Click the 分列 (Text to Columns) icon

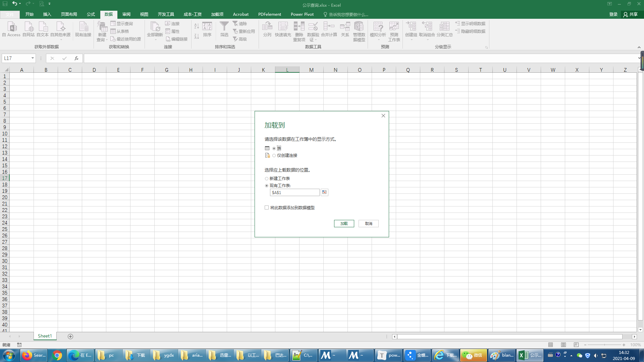[x=267, y=27]
